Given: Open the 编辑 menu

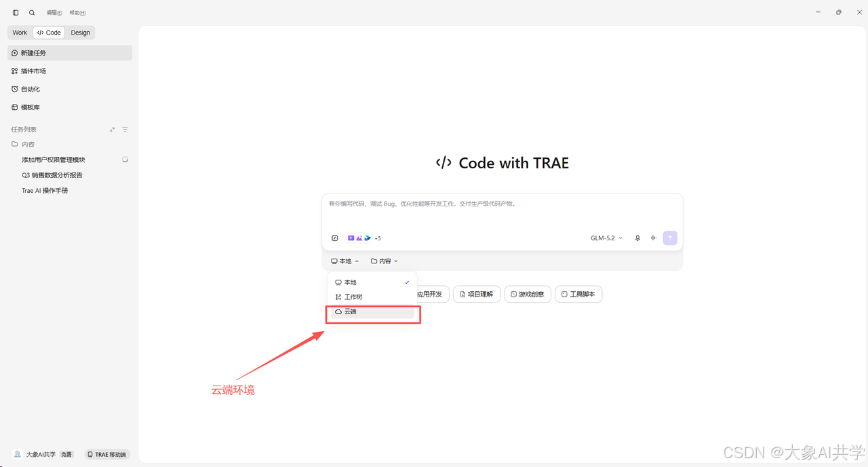Looking at the screenshot, I should (x=54, y=13).
